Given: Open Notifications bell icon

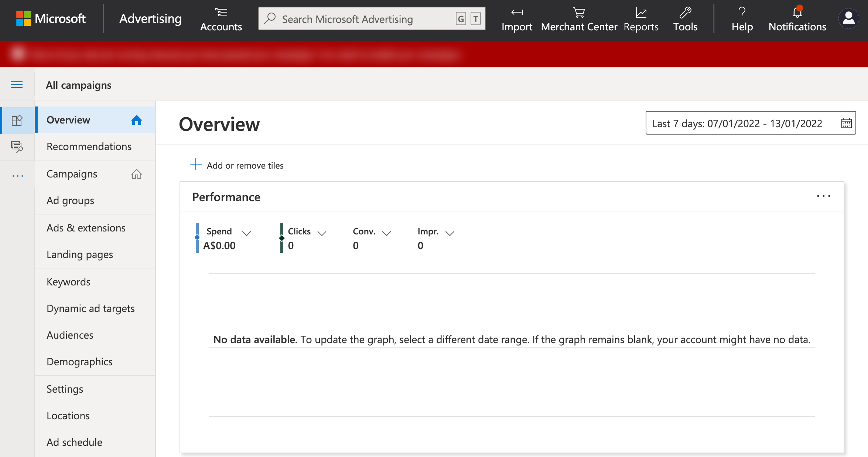Looking at the screenshot, I should click(797, 13).
